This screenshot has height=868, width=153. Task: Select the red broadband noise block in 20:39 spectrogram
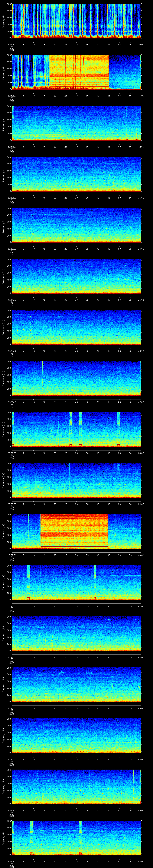pos(74,531)
